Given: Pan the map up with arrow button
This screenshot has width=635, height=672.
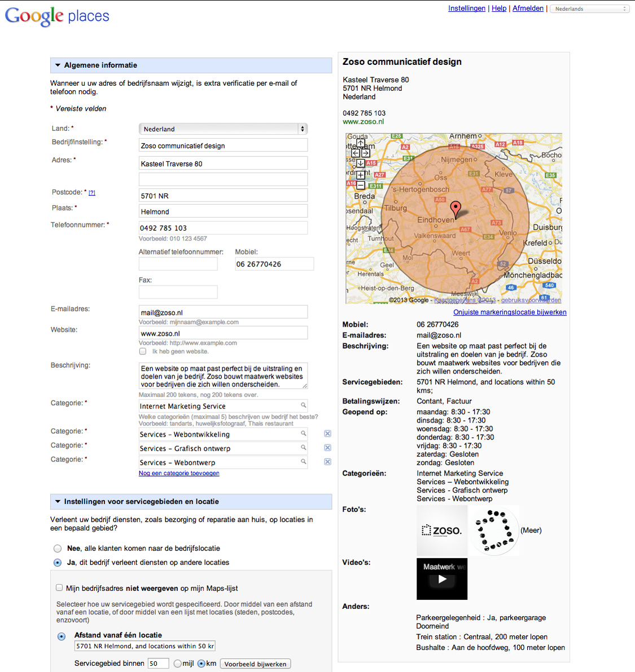Looking at the screenshot, I should pyautogui.click(x=360, y=143).
